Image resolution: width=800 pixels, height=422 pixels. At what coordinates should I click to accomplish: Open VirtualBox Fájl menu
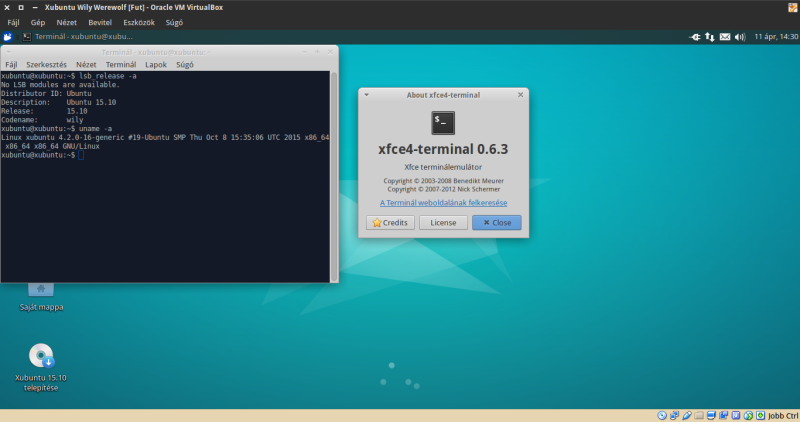(x=13, y=22)
